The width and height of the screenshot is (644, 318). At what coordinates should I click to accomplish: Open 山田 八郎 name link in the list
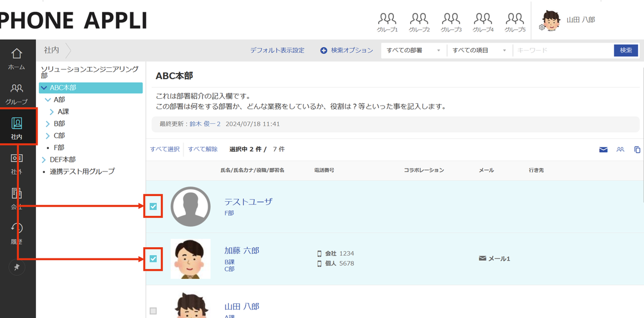[241, 306]
